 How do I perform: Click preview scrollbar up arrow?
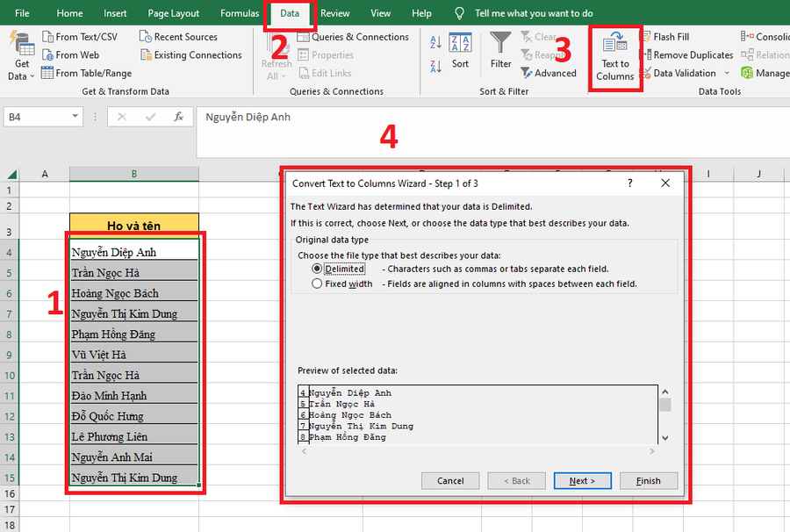pos(665,392)
